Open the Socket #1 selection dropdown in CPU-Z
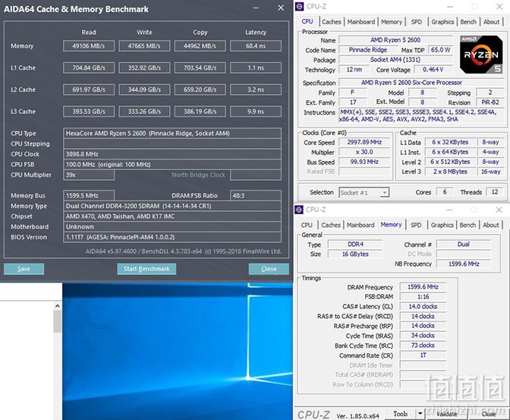The height and width of the screenshot is (420, 510). [364, 193]
